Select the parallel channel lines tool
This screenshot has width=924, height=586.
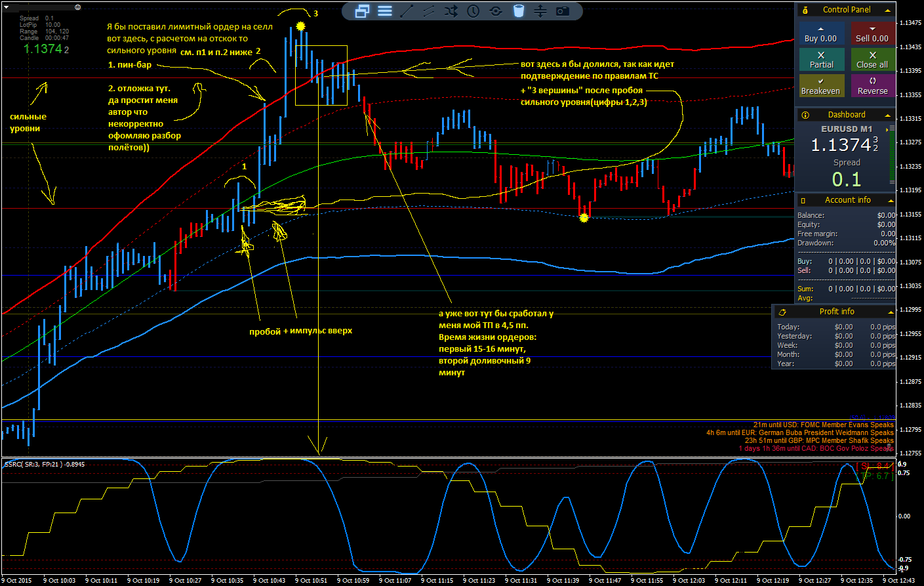pos(429,11)
